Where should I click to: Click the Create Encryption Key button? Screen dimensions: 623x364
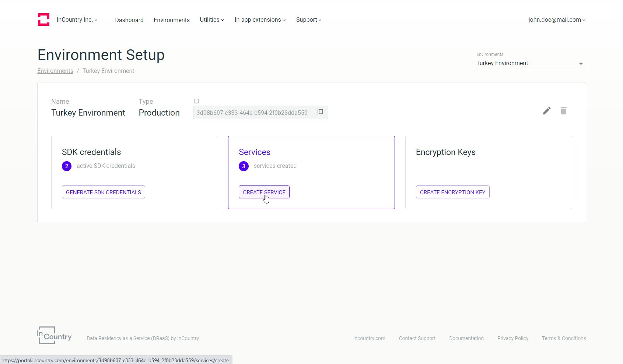pyautogui.click(x=452, y=192)
